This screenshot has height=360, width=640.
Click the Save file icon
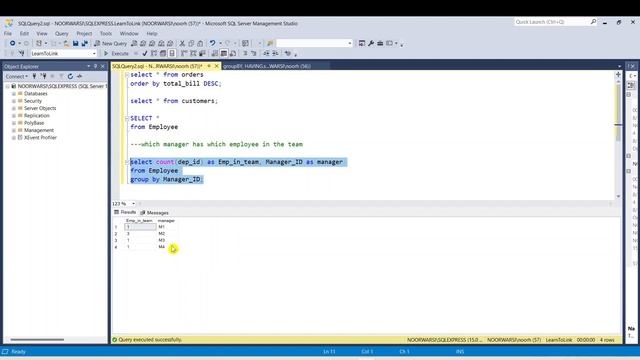pos(76,43)
